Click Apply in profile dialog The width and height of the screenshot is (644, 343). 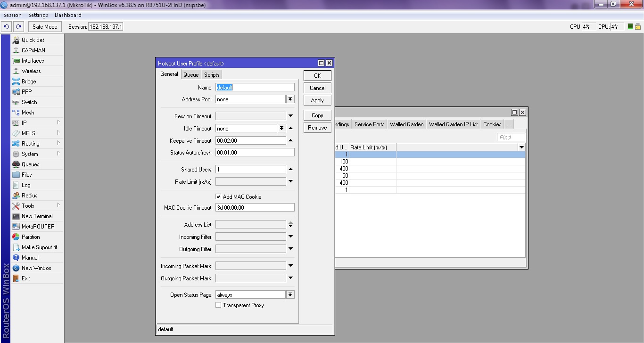tap(317, 100)
